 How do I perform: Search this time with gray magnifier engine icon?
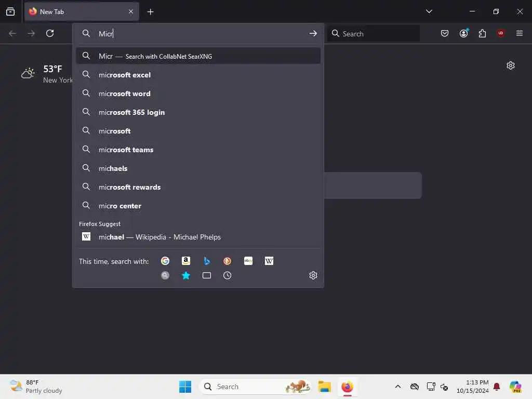[165, 275]
